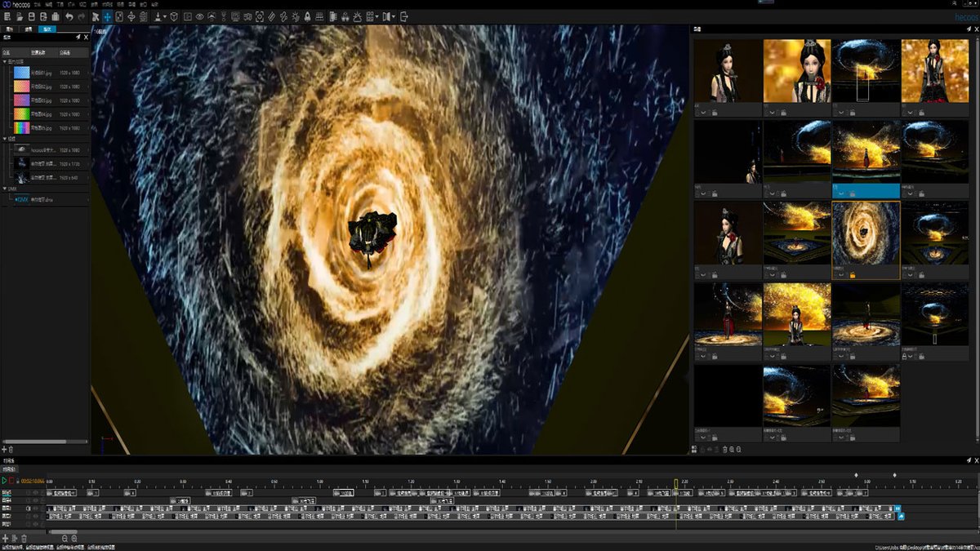Toggle the lock circle on the third timeline track

(x=28, y=509)
